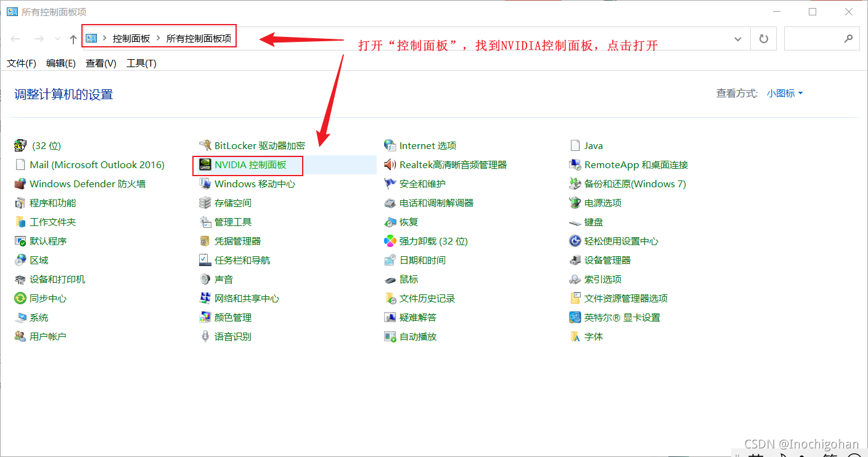Open the 工具(T) menu

142,63
